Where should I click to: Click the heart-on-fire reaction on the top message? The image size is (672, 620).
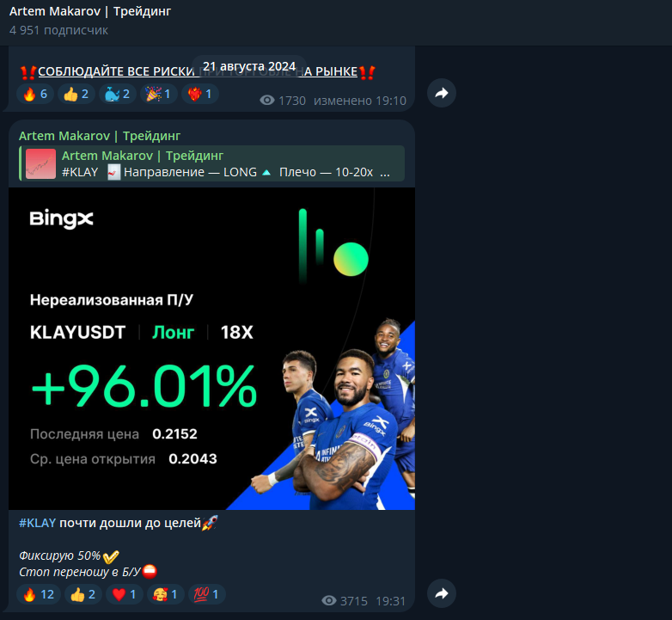pyautogui.click(x=199, y=94)
